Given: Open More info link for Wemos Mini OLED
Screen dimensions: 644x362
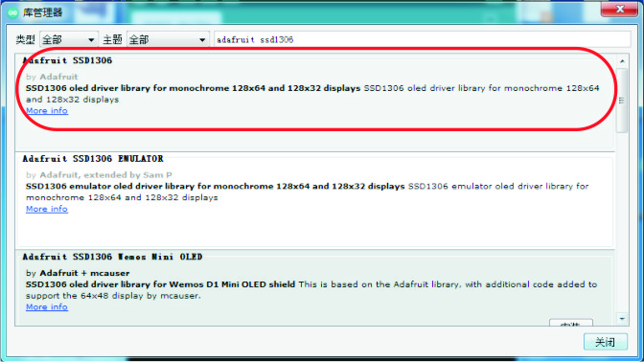Looking at the screenshot, I should click(47, 307).
